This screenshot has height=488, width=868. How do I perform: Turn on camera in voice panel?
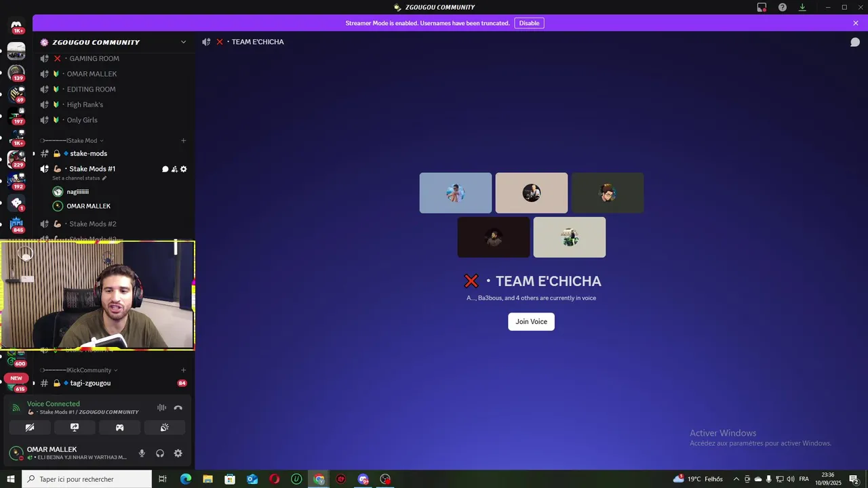click(30, 428)
